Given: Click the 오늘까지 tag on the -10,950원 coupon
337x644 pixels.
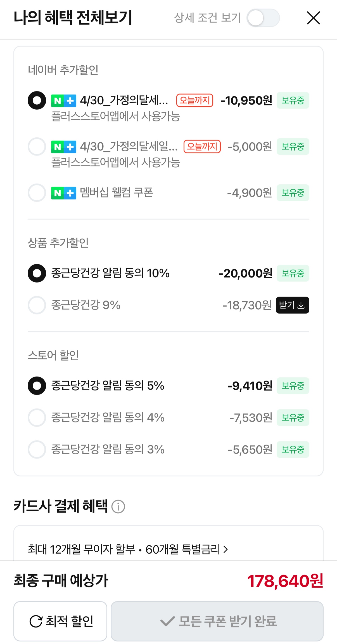Looking at the screenshot, I should (195, 100).
